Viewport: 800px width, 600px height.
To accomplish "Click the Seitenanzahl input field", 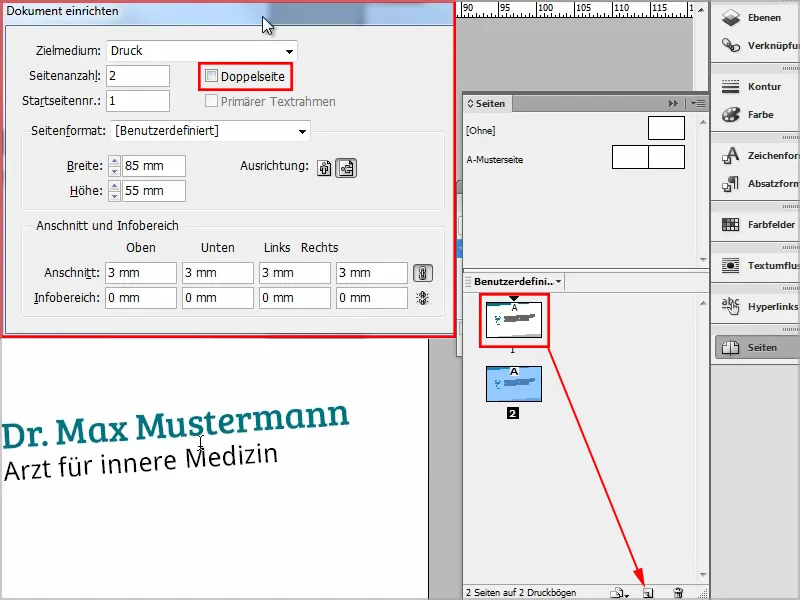I will (138, 76).
